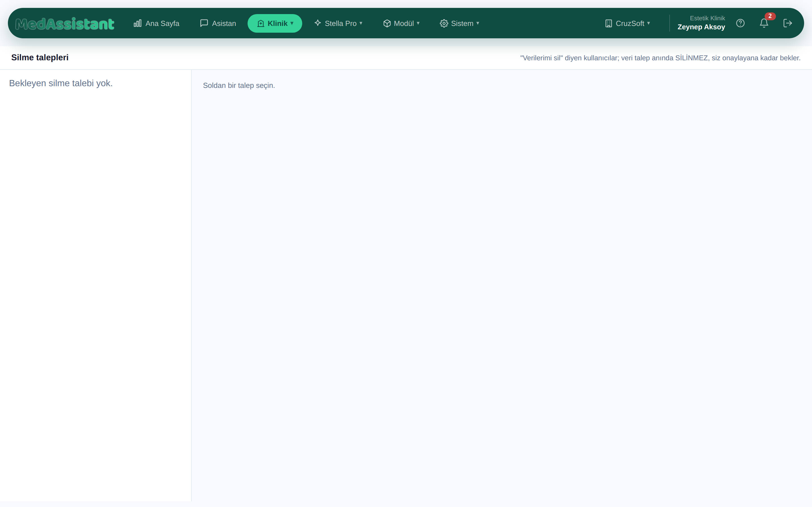Click the Zeynep Aksoy user name
Screen dimensions: 812x507
701,27
